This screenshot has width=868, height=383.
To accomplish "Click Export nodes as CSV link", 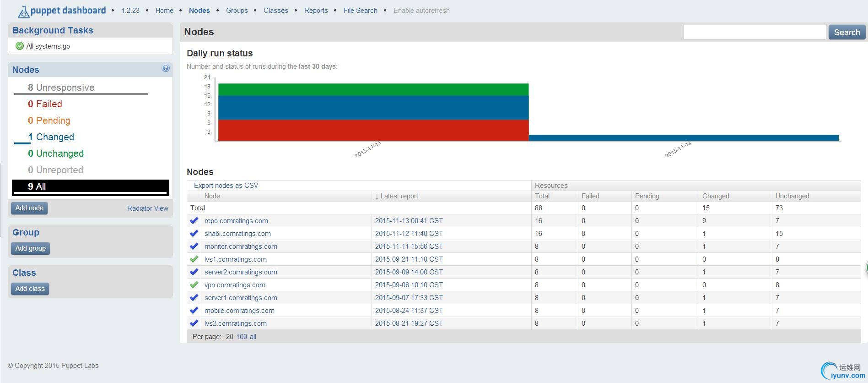I will point(226,186).
